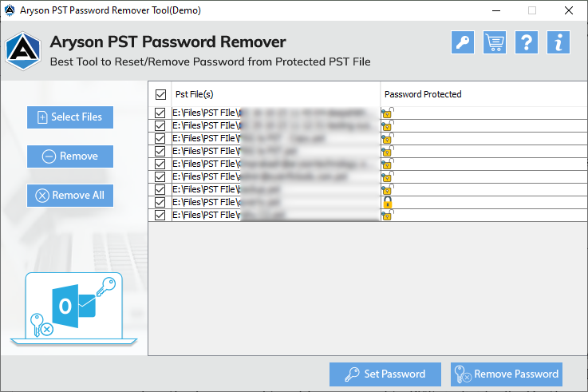Uncheck the first PST file checkbox
Screen dimensions: 588x392
point(160,113)
